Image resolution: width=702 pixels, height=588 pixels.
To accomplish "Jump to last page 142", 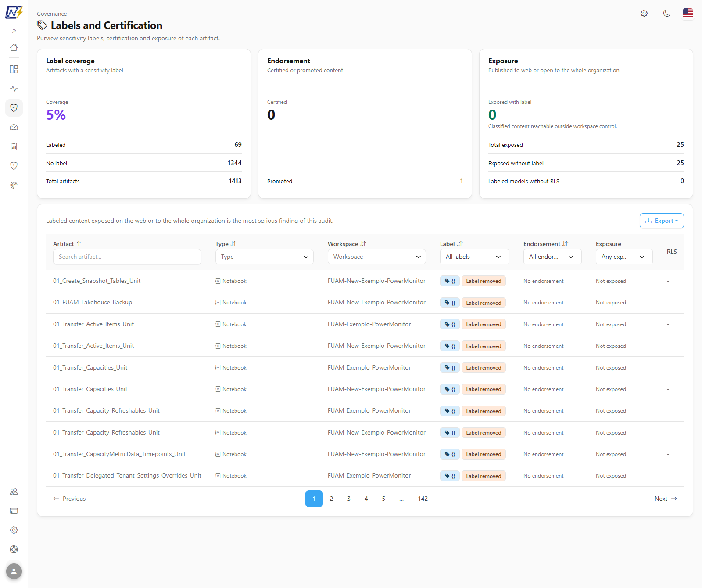I will [x=423, y=499].
